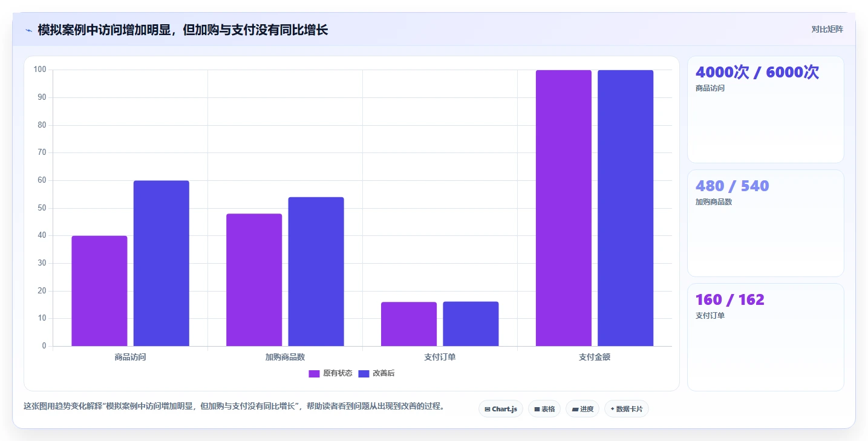Click the 20 y-axis tick label
This screenshot has height=441, width=868.
point(42,291)
